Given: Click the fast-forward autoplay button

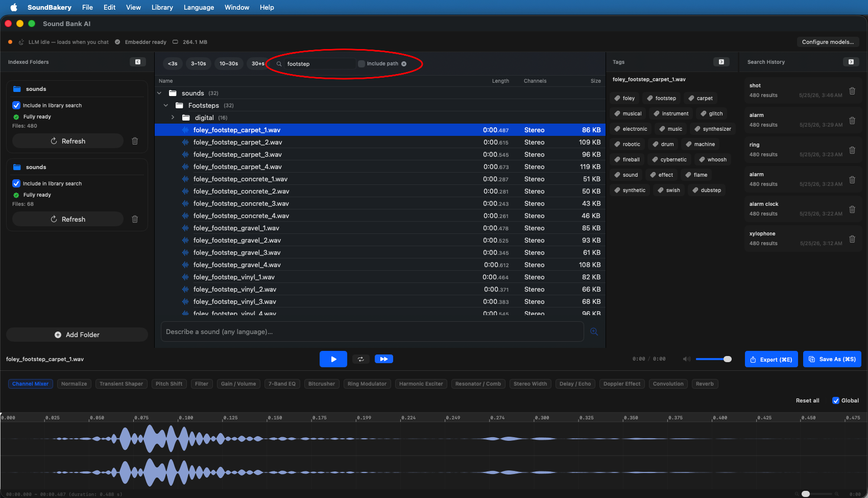Looking at the screenshot, I should tap(384, 359).
